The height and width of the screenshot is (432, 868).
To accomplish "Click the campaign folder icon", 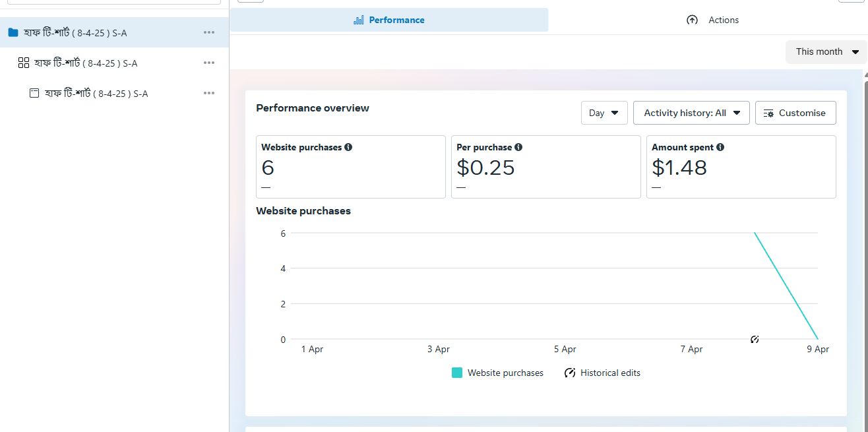I will [13, 32].
